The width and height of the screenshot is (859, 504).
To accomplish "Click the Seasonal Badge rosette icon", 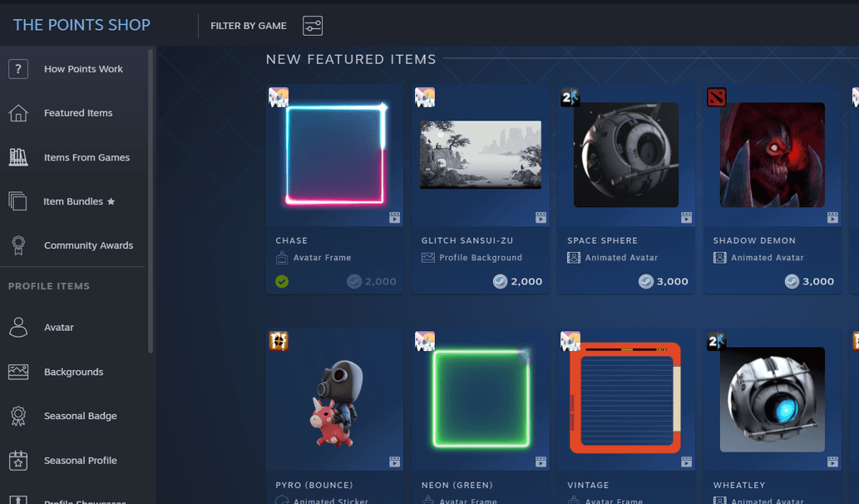I will point(18,416).
